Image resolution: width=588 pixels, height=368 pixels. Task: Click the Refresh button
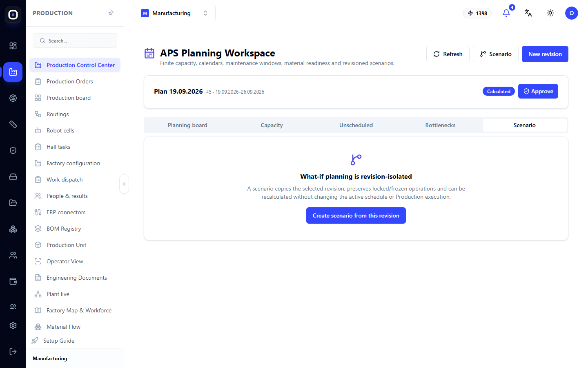(448, 54)
